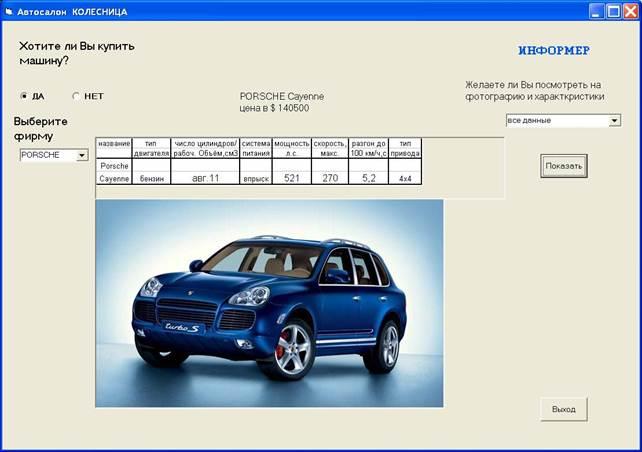Viewport: 642px width, 452px height.
Task: Select the впрыск fuel system cell
Action: pyautogui.click(x=256, y=178)
